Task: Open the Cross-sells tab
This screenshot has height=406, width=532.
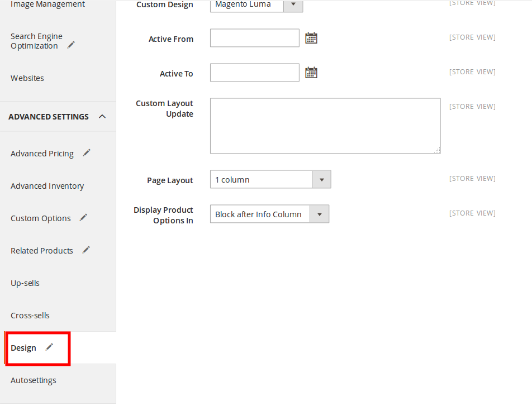Action: pos(30,316)
